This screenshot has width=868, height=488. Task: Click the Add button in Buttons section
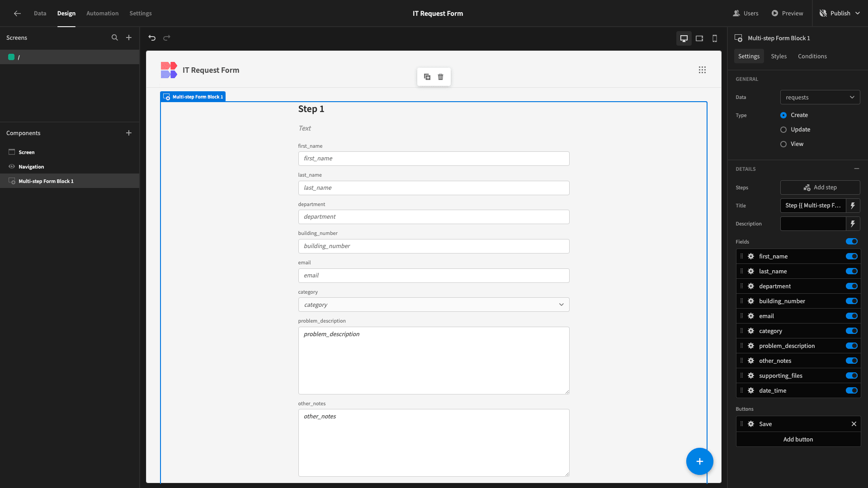797,439
